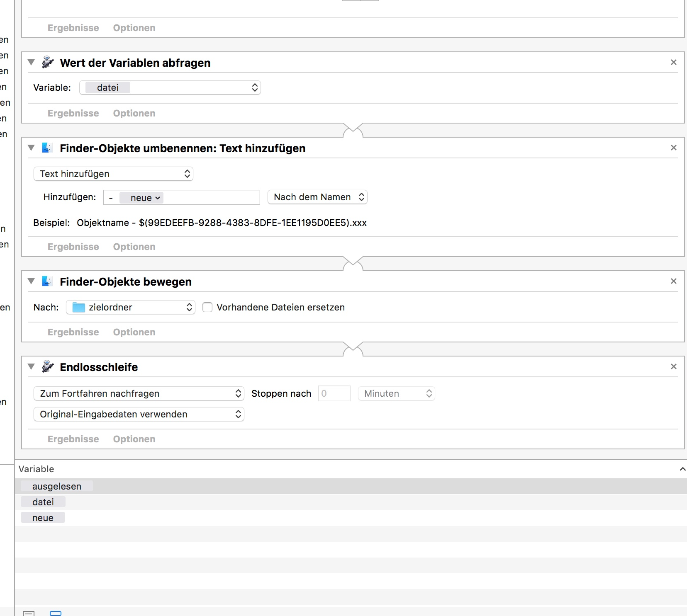Enable Vorhandene Dateien ersetzen checkbox

pos(207,307)
